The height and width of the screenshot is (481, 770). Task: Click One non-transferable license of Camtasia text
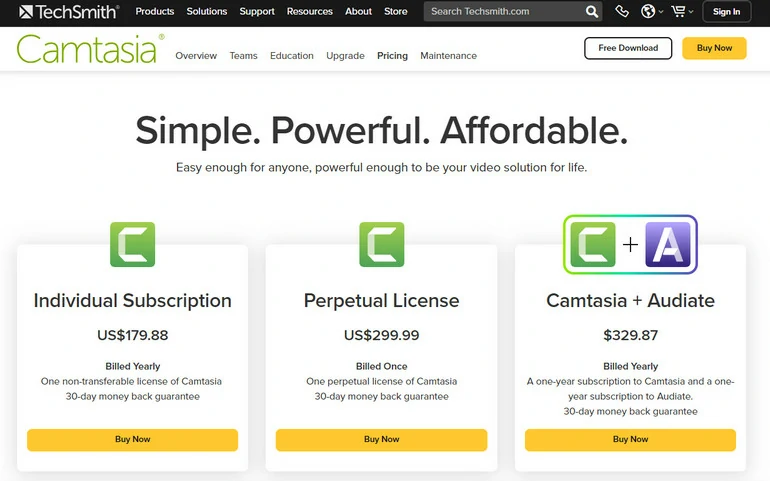[131, 381]
